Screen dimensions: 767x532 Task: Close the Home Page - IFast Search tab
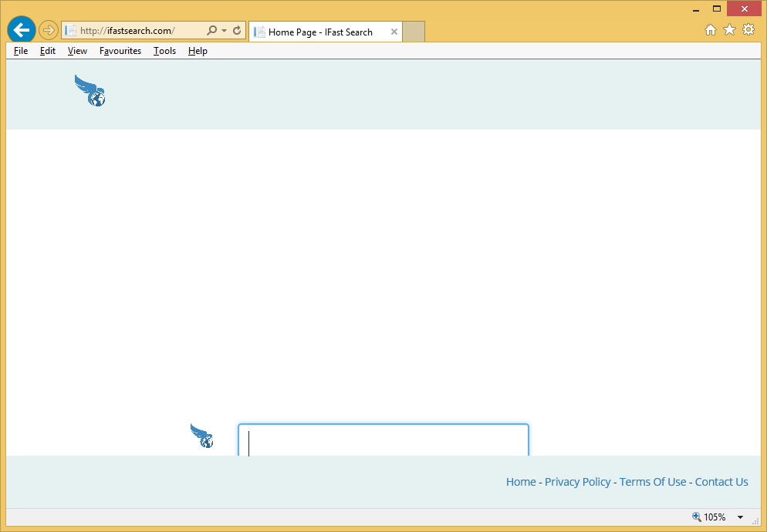coord(394,32)
